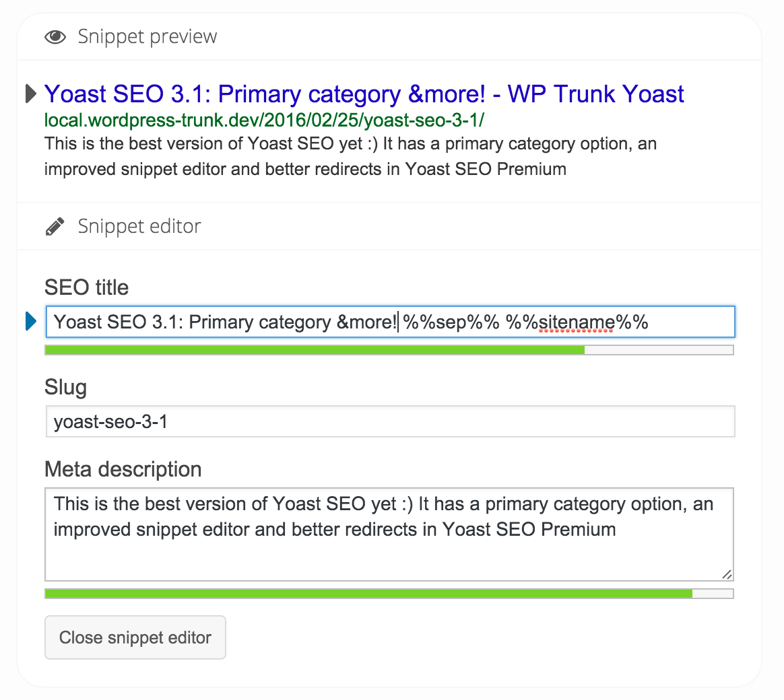784x700 pixels.
Task: Select the underlined %%sitename%% variable text
Action: 578,323
